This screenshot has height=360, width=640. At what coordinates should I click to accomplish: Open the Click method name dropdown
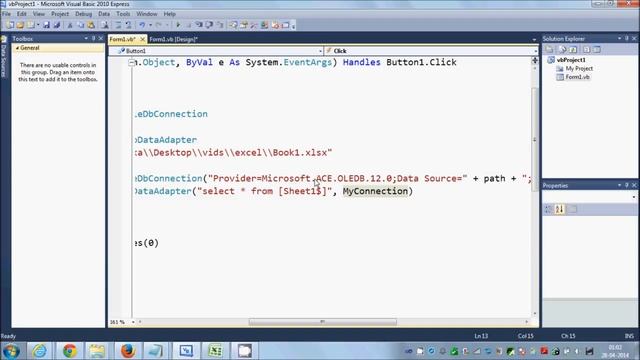point(535,51)
